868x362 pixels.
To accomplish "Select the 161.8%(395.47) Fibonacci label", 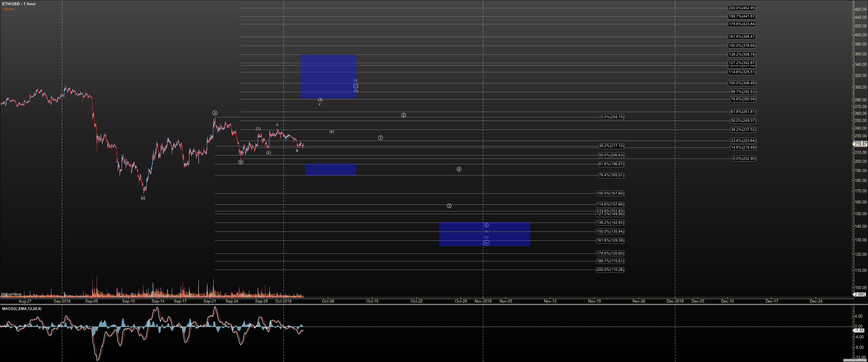I will [x=742, y=37].
